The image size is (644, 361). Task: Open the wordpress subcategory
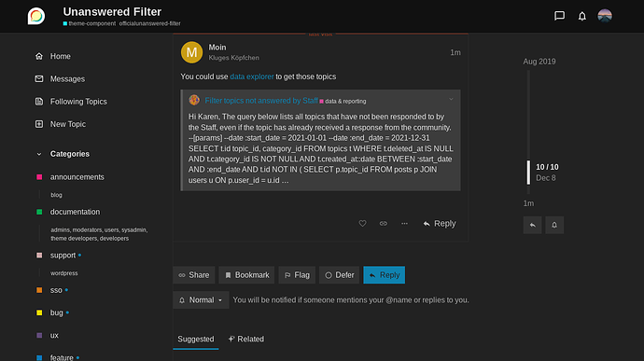point(64,273)
